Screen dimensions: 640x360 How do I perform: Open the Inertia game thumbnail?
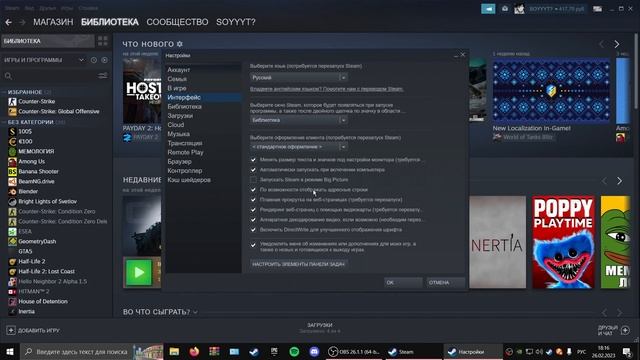[x=498, y=242]
